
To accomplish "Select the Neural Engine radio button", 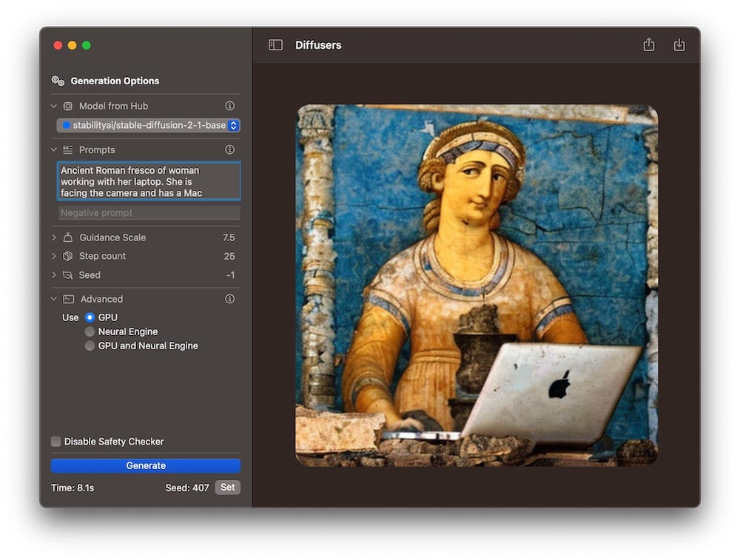I will (x=90, y=331).
